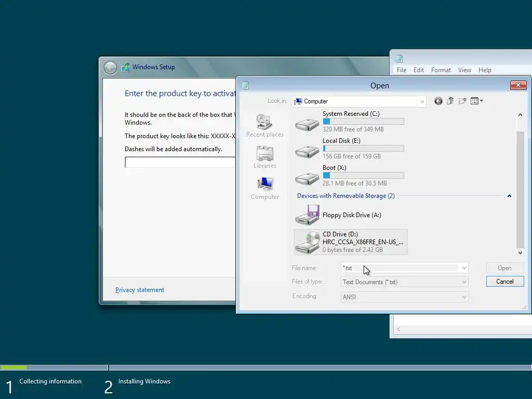Open Recent places in sidebar
Viewport: 532px width, 399px height.
tap(264, 126)
